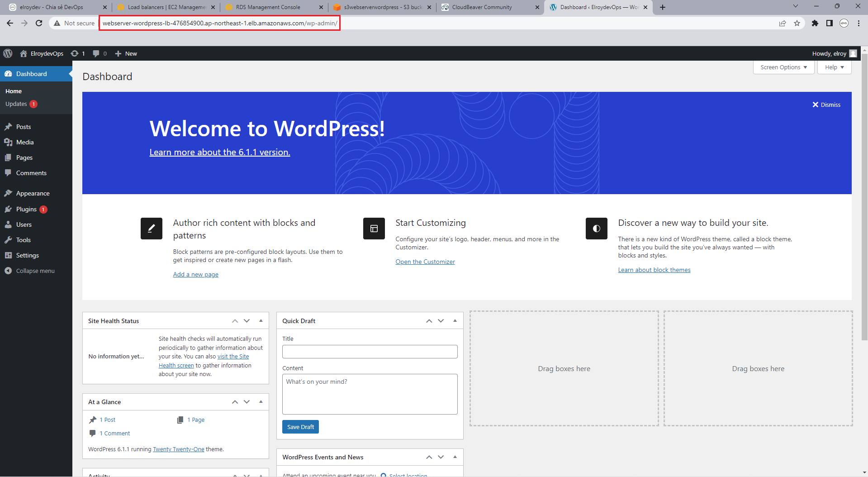Move Site Health Status box down
868x477 pixels.
tap(247, 321)
